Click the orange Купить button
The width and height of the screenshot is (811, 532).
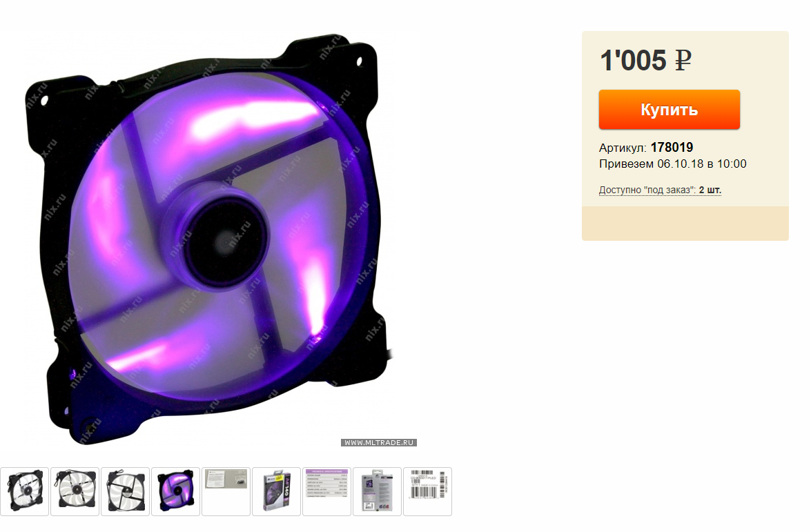click(x=670, y=110)
